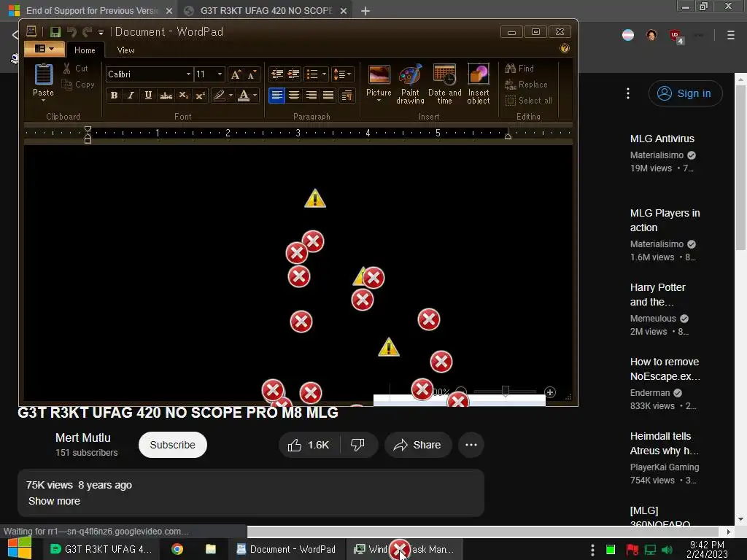
Task: Increase the paragraph indent
Action: click(293, 74)
